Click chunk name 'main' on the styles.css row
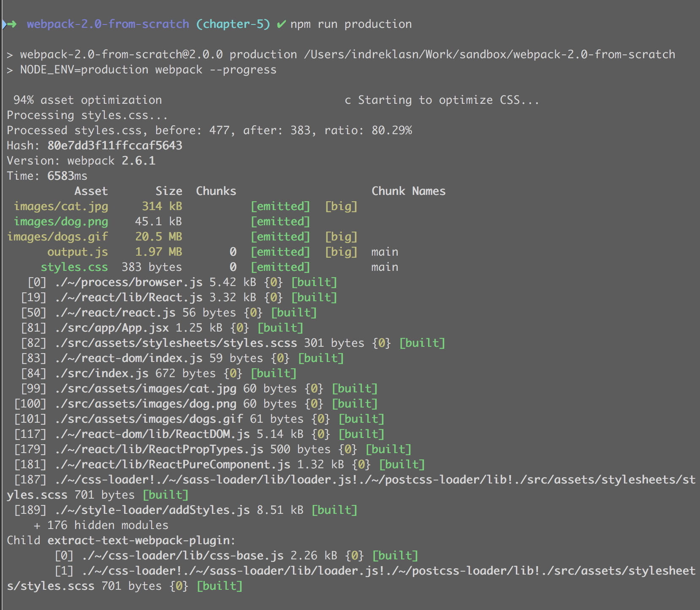Viewport: 700px width, 610px height. click(385, 267)
